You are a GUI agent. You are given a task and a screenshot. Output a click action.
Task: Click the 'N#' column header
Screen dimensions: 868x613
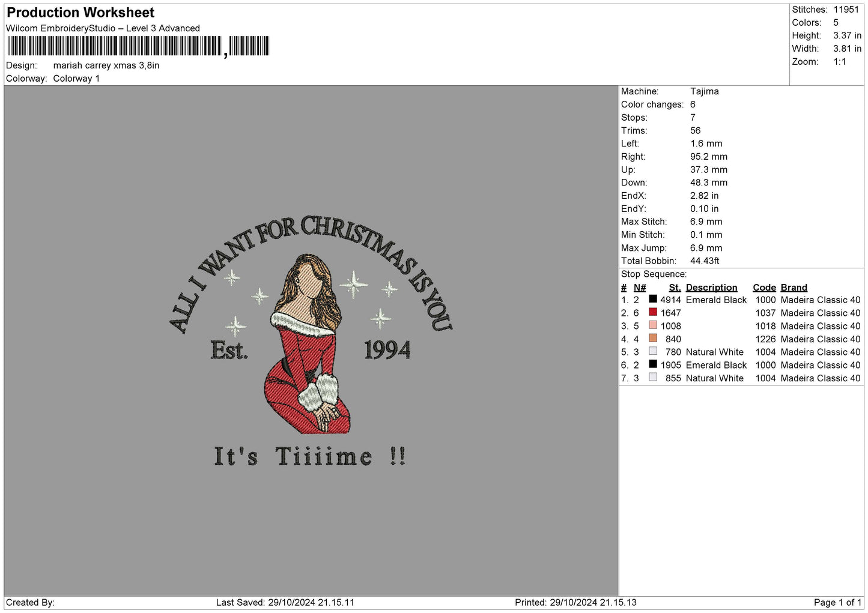640,288
